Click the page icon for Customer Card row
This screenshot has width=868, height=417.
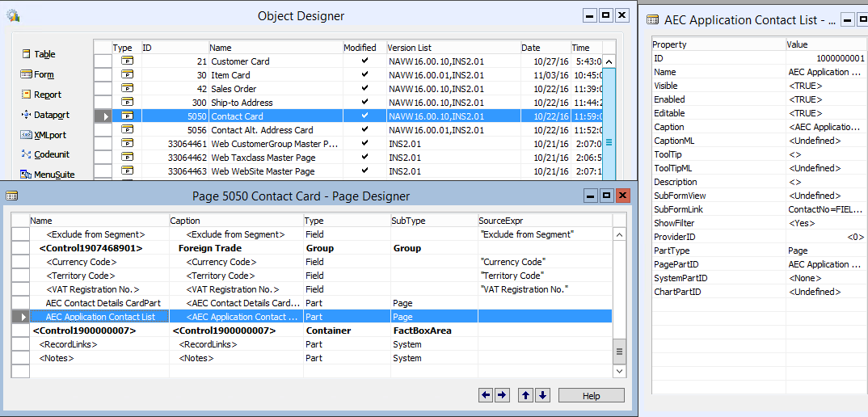(x=128, y=61)
